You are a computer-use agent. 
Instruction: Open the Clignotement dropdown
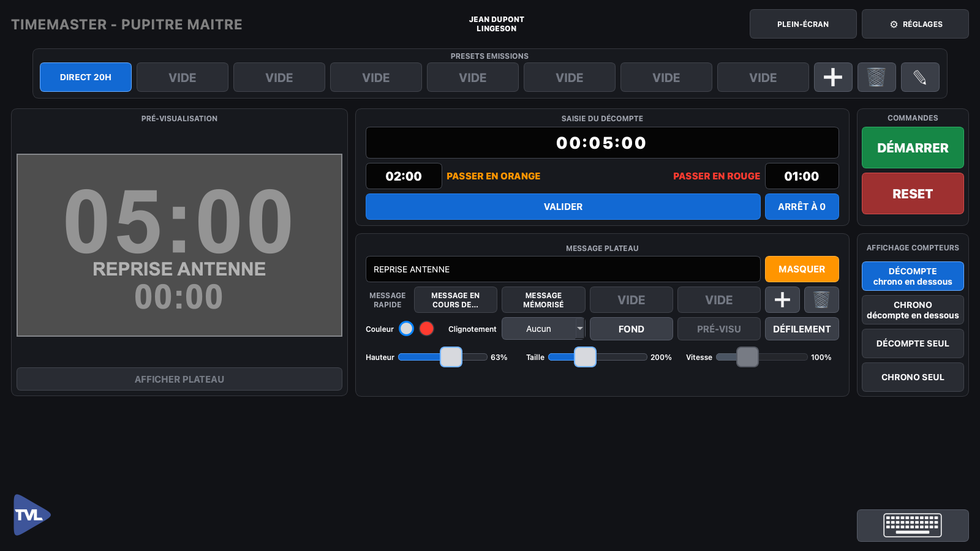[x=543, y=329]
